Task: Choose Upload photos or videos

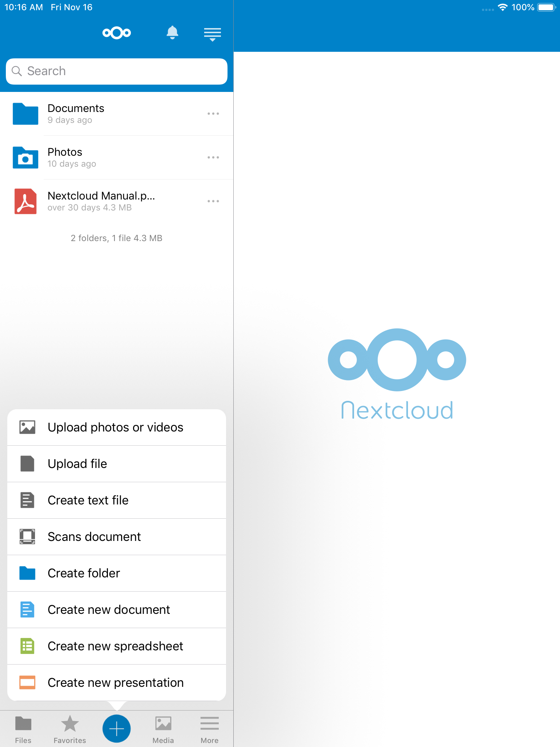Action: coord(117,427)
